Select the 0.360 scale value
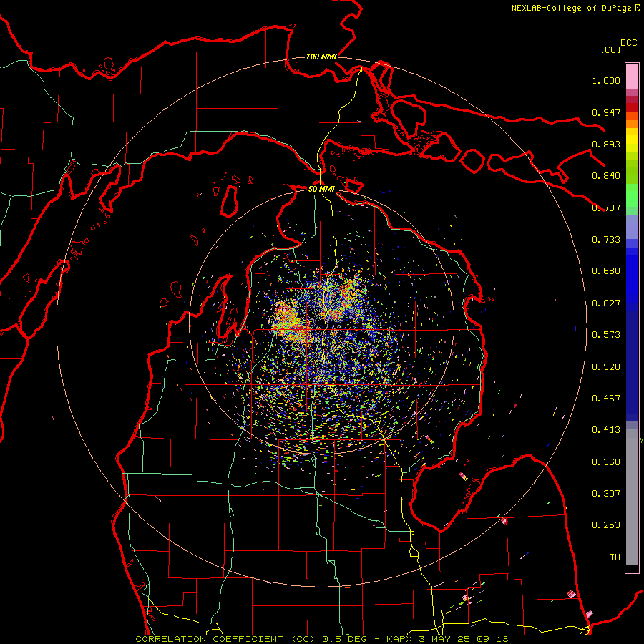 coord(606,462)
